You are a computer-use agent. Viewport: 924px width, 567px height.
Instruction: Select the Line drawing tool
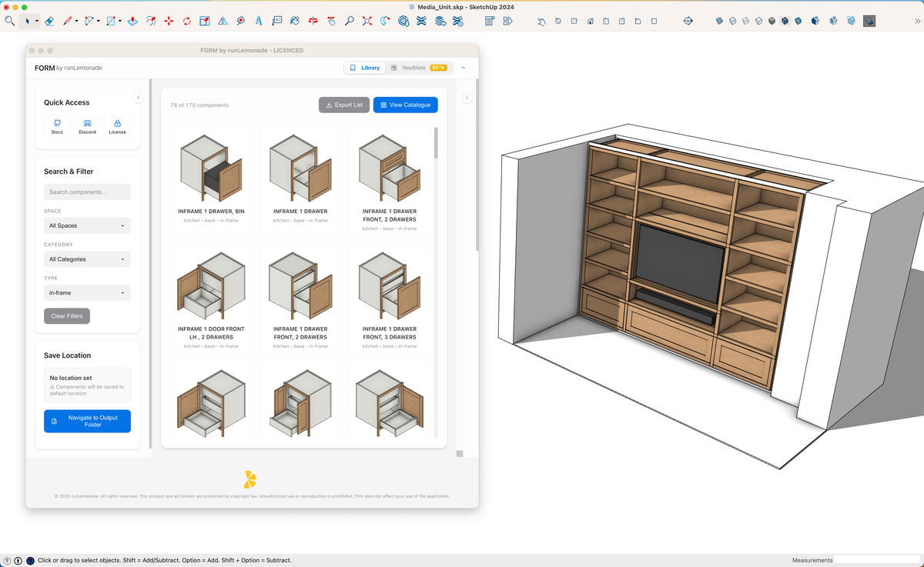pyautogui.click(x=69, y=21)
